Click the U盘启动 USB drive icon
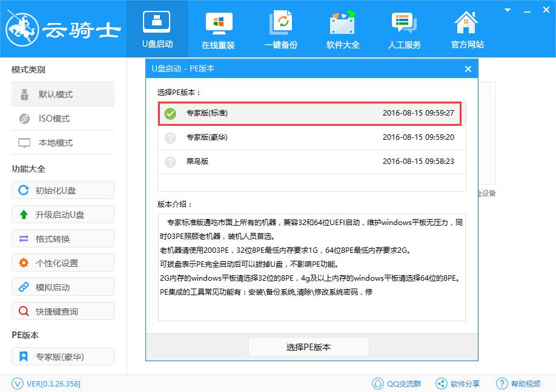 click(x=156, y=22)
